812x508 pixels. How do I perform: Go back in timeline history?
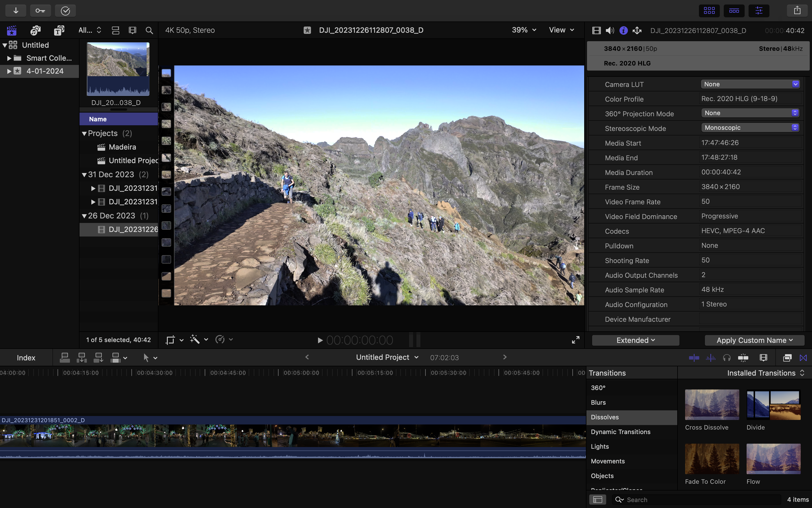coord(307,357)
